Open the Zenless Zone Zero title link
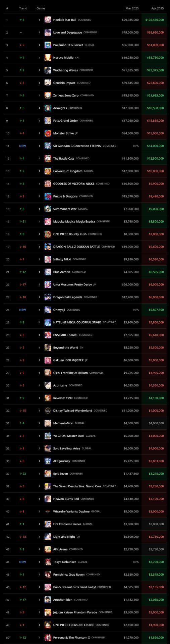The width and height of the screenshot is (170, 644). point(66,96)
